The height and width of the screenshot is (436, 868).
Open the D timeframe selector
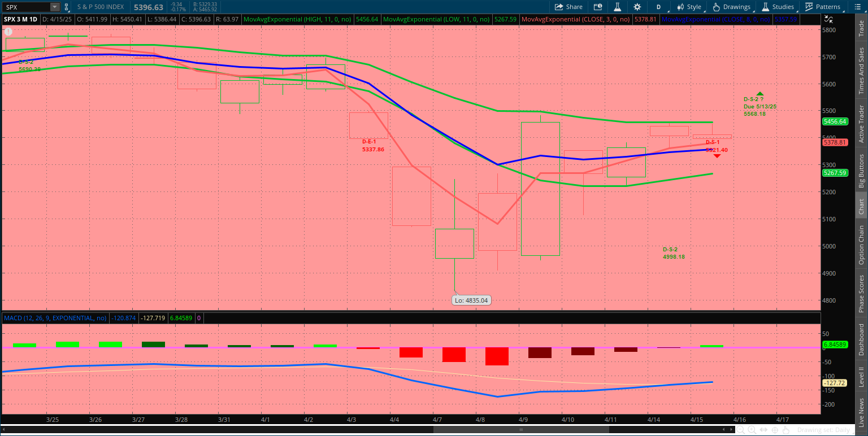658,7
